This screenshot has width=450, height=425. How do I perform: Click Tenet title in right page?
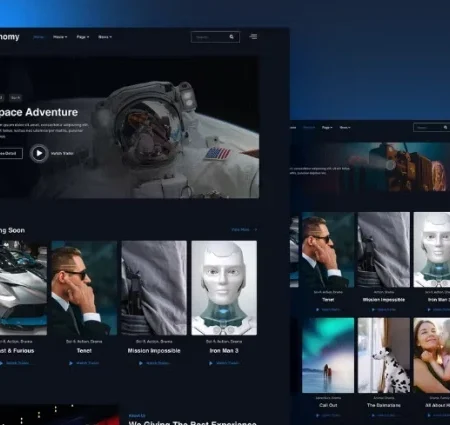coord(328,300)
